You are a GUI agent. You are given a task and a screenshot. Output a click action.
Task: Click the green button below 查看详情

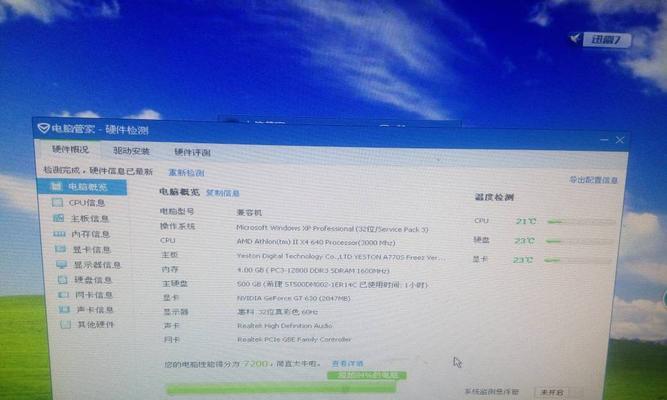367,375
